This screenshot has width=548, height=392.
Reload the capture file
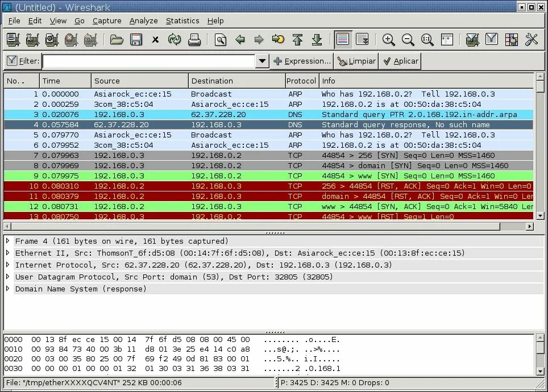pos(175,39)
